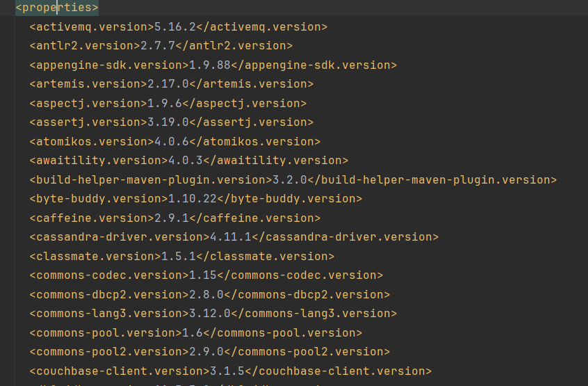Click the opening <activemq.version> tag
Image resolution: width=588 pixels, height=386 pixels.
(x=92, y=27)
